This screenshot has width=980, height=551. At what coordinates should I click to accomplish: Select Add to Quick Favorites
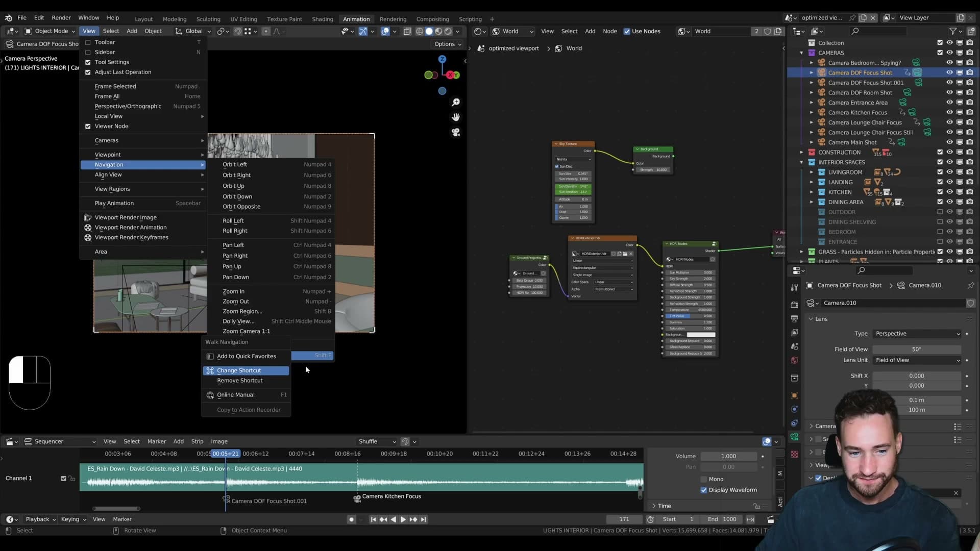click(x=246, y=356)
